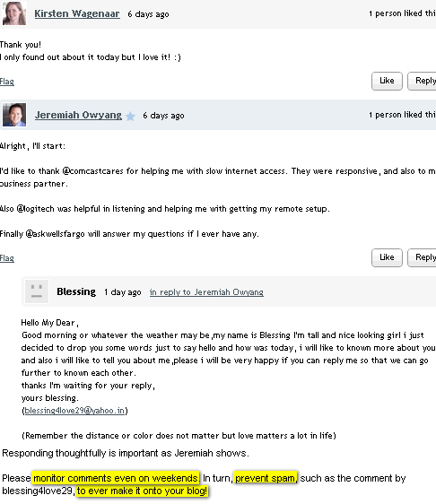
Task: Click '1 person liked this' on Jeremiah's comment
Action: (402, 115)
